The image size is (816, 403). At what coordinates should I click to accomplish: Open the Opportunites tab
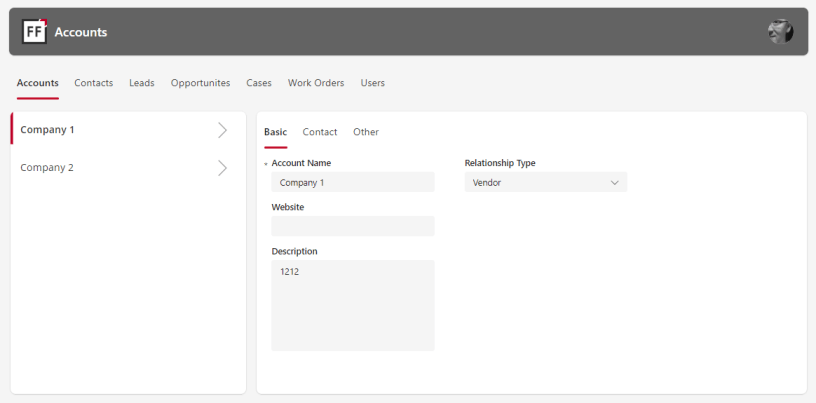(x=200, y=83)
